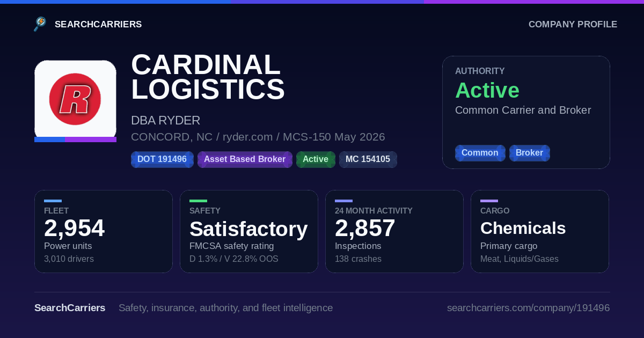Click the Satisfactory safety rating value
The width and height of the screenshot is (644, 338).
pyautogui.click(x=248, y=229)
